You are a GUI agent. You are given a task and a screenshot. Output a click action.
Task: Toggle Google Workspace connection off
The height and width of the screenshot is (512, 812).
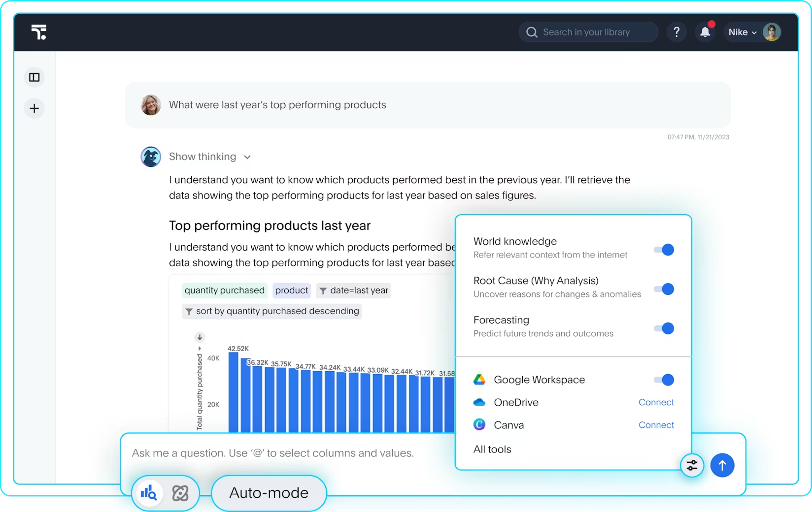pyautogui.click(x=664, y=380)
